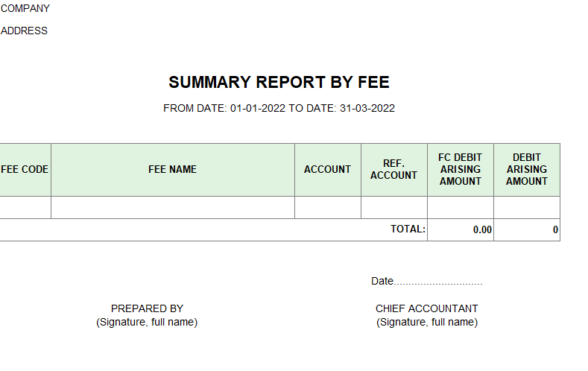Click the empty FC DEBIT ARISING AMOUNT cell
Screen dimensions: 588x371
pos(460,207)
